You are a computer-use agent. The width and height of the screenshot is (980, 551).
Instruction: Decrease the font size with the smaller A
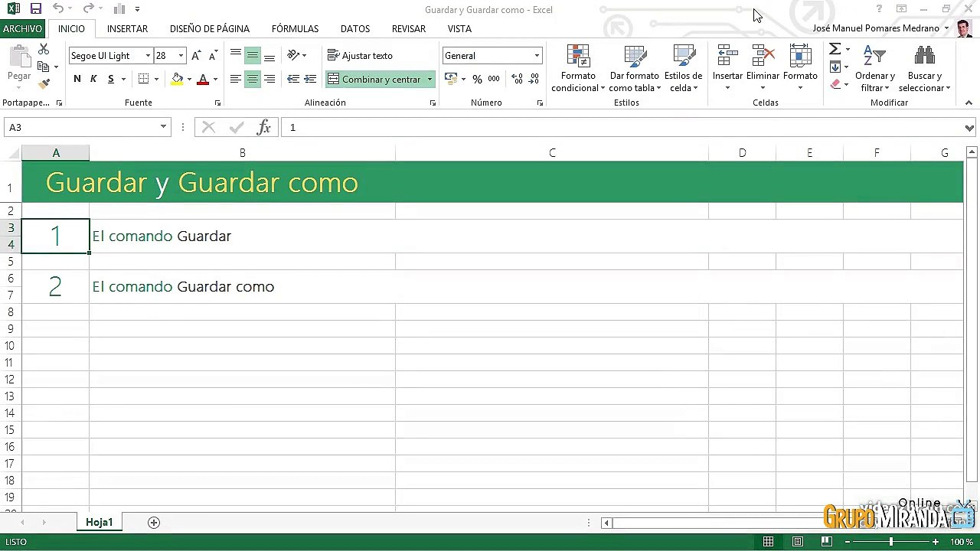pyautogui.click(x=213, y=55)
